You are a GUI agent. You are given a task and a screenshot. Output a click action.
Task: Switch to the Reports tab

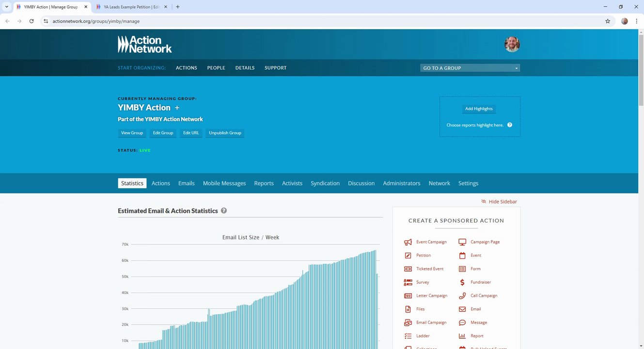264,183
